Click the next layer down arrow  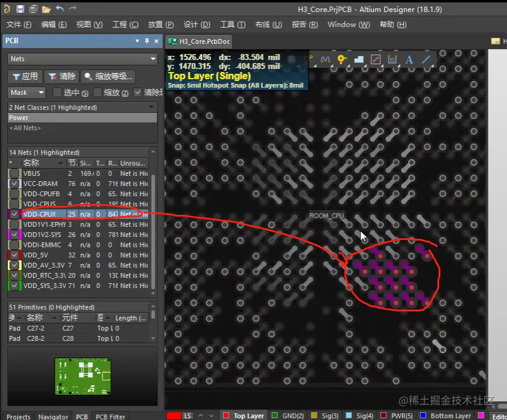click(211, 415)
